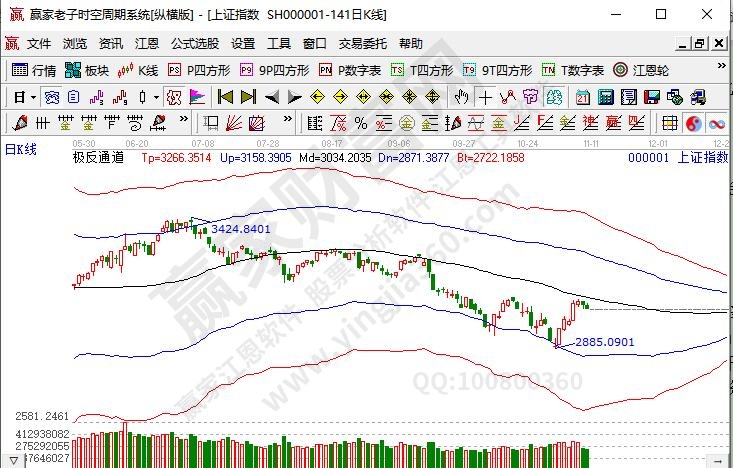733x468 pixels.
Task: Toggle the crosshair cursor tool
Action: point(485,97)
